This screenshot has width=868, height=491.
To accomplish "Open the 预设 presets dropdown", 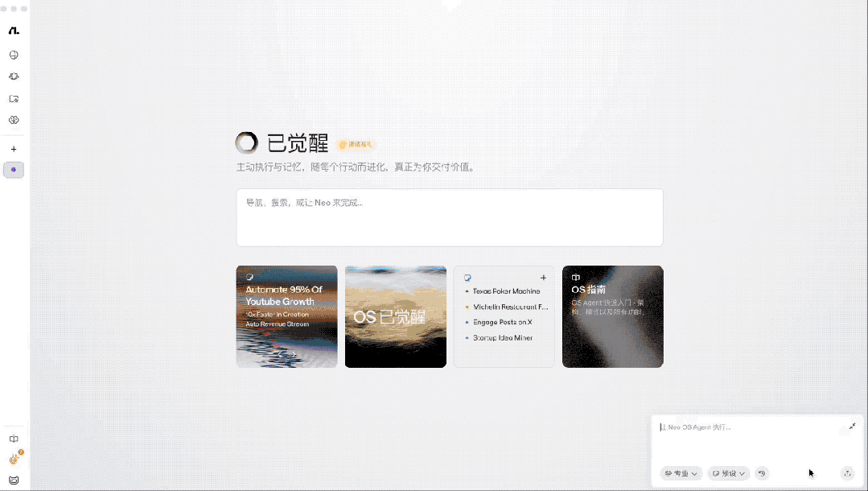I will click(x=728, y=473).
